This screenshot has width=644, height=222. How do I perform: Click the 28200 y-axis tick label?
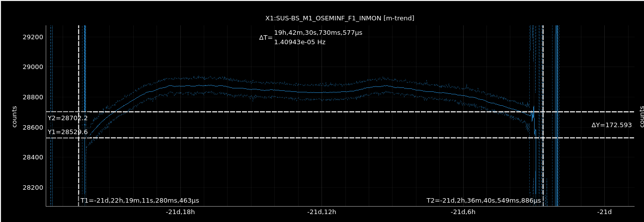click(x=33, y=188)
